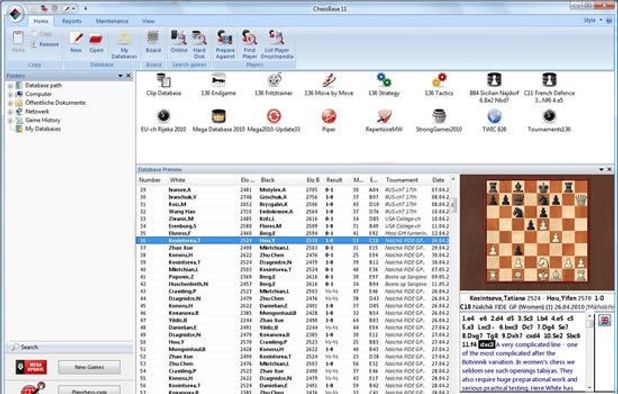Viewport: 618px width, 394px height.
Task: Close the Database Preview panel
Action: [x=609, y=169]
